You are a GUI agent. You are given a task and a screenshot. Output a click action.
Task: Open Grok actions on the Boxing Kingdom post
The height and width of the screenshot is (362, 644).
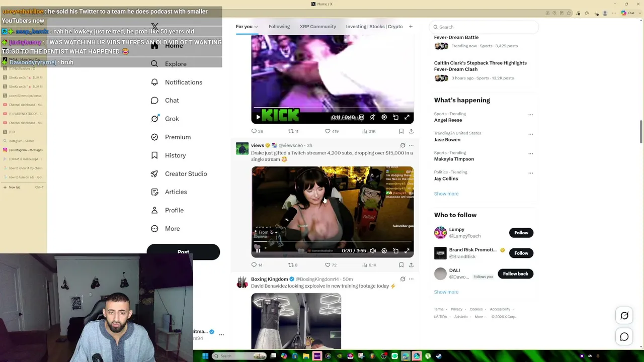403,279
